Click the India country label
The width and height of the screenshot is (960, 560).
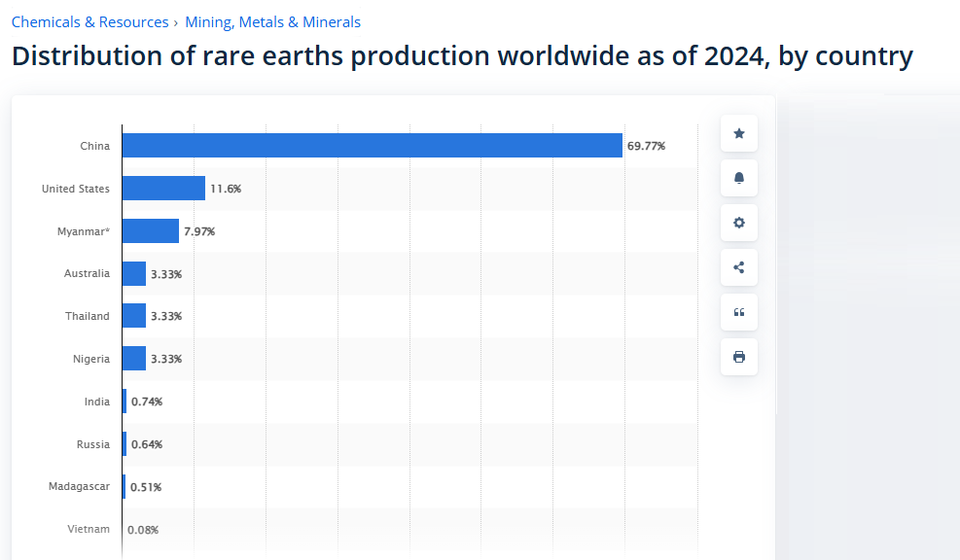pos(97,402)
